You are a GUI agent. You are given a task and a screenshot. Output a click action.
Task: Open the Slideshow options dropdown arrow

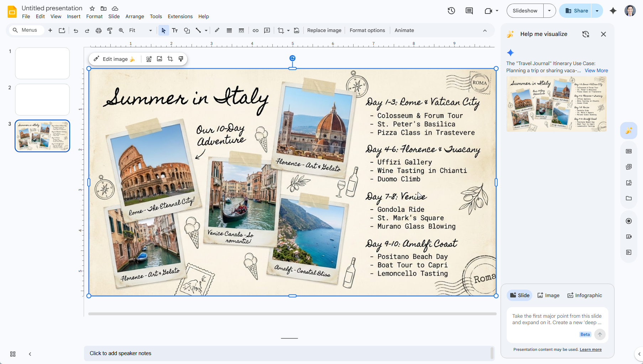point(549,11)
